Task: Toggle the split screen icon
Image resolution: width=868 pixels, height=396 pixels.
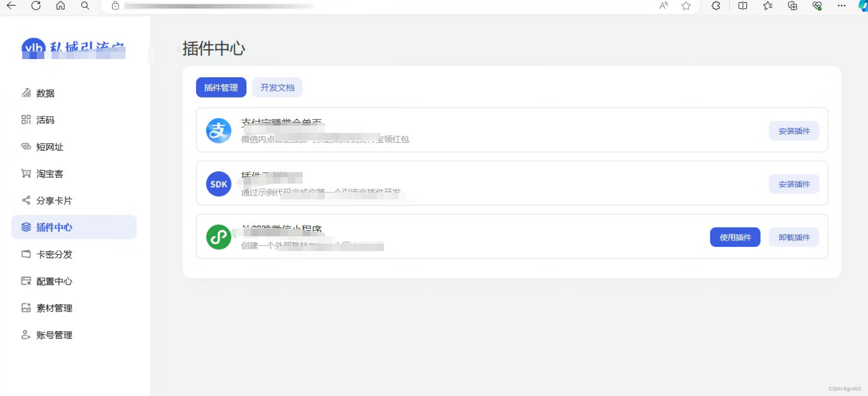Action: [x=743, y=6]
